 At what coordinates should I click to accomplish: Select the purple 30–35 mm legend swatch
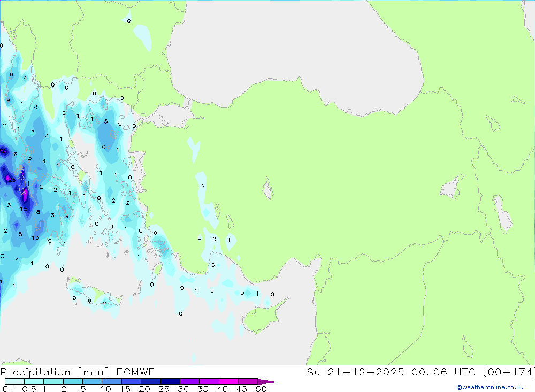(x=189, y=381)
